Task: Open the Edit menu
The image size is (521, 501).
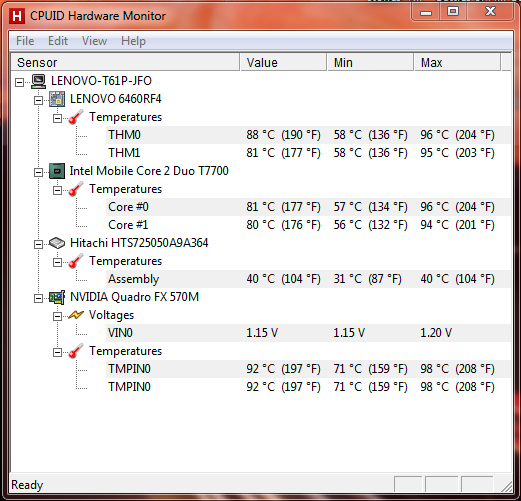Action: click(x=58, y=41)
